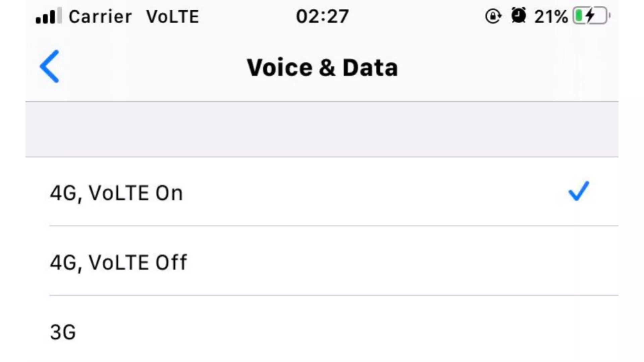Tap the alarm clock icon
The width and height of the screenshot is (644, 362).
pyautogui.click(x=519, y=15)
